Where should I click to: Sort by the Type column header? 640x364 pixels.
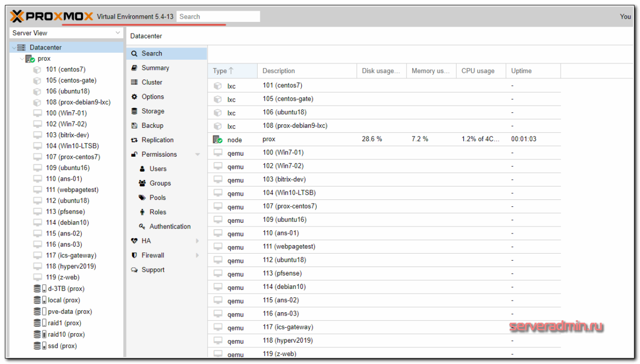pyautogui.click(x=220, y=71)
